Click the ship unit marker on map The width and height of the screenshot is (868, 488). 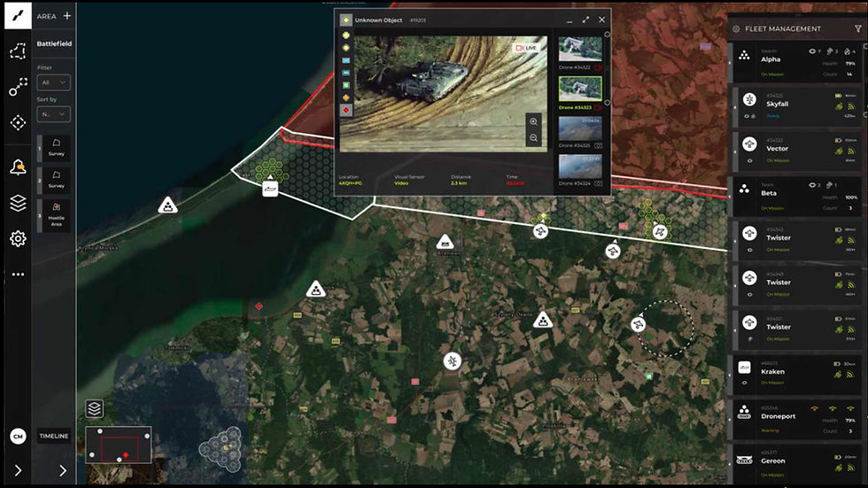point(270,190)
